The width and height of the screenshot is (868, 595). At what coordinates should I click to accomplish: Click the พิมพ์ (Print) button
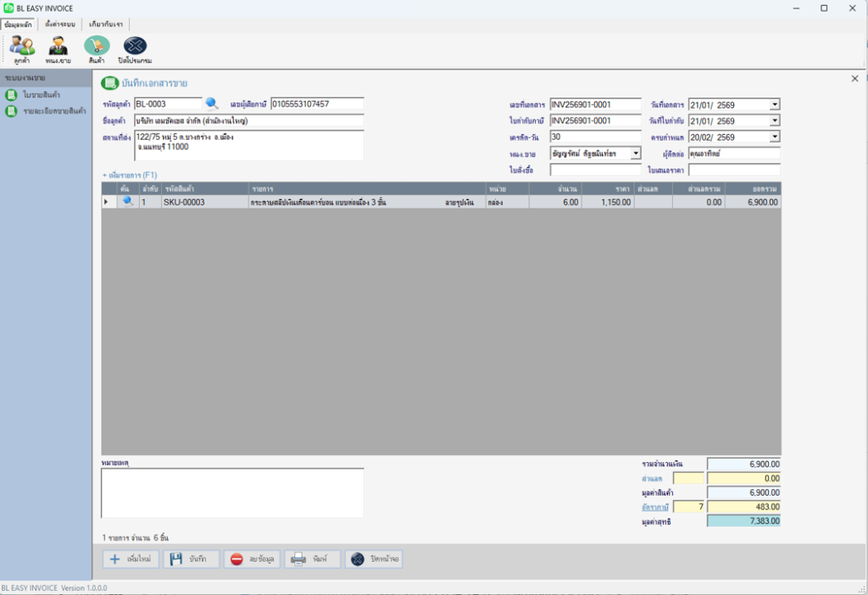coord(313,559)
